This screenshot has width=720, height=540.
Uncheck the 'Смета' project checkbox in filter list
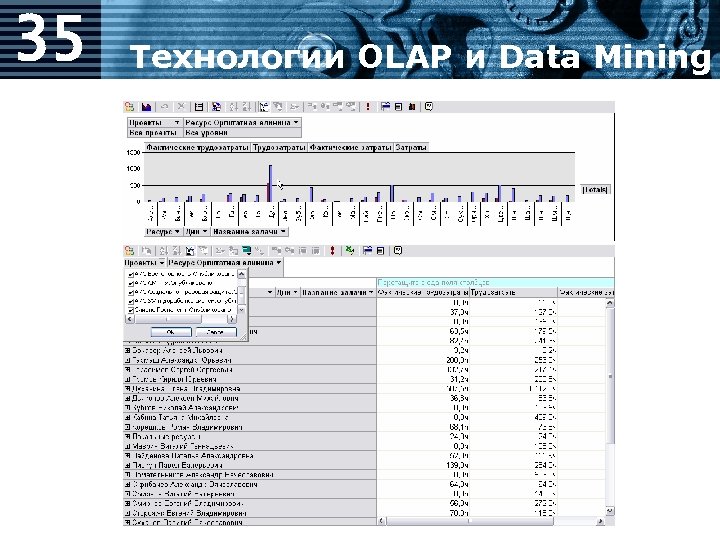coord(130,310)
